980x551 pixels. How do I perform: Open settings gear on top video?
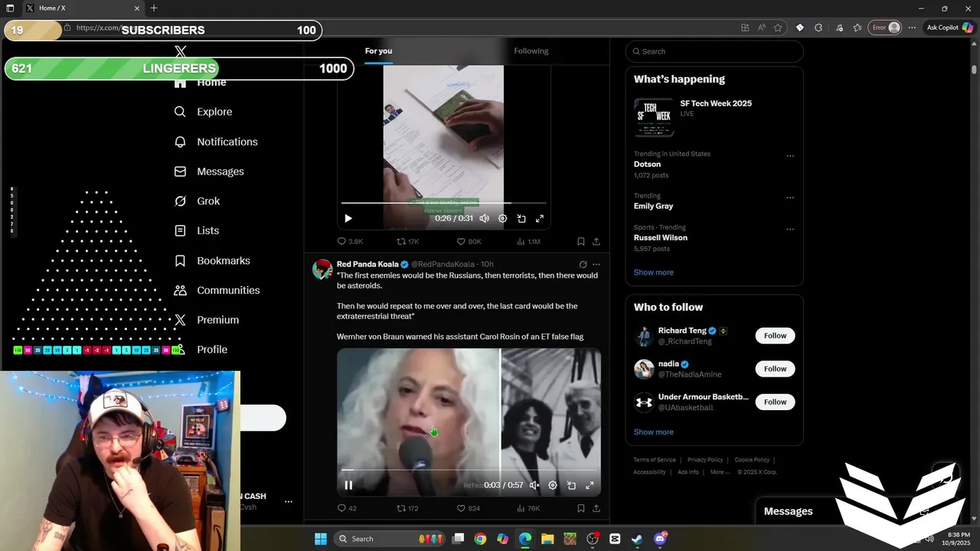[502, 218]
